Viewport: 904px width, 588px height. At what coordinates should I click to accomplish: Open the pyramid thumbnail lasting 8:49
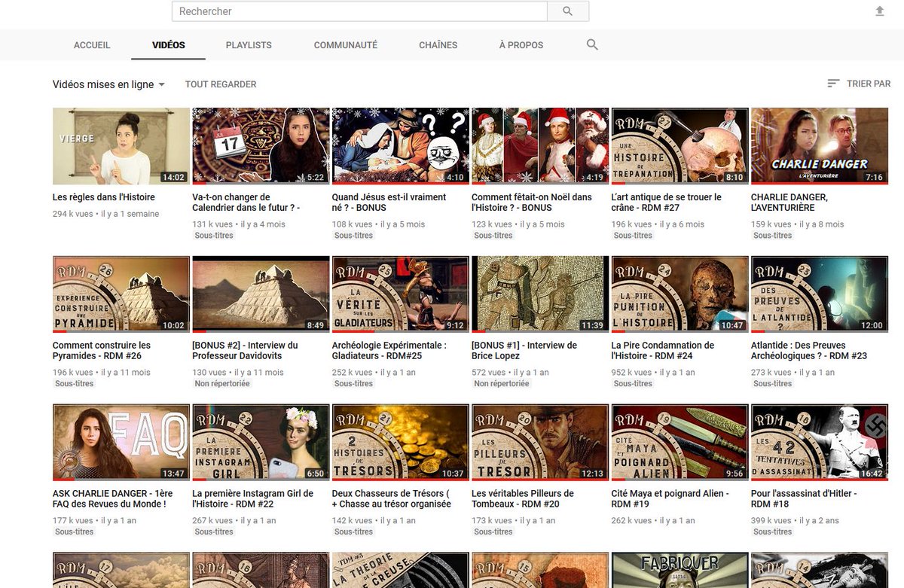[x=261, y=294]
